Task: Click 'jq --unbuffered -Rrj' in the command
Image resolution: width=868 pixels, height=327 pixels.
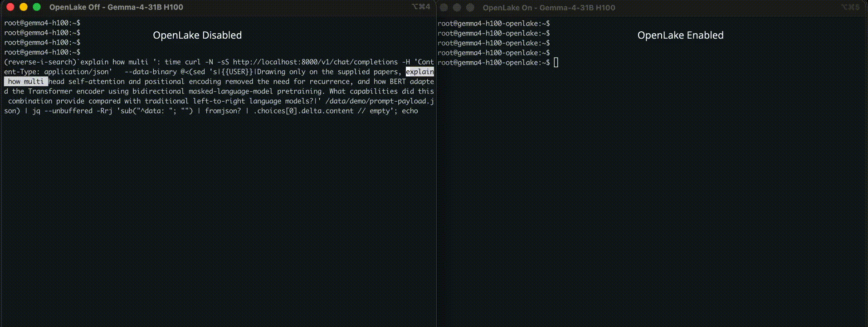Action: coord(72,111)
